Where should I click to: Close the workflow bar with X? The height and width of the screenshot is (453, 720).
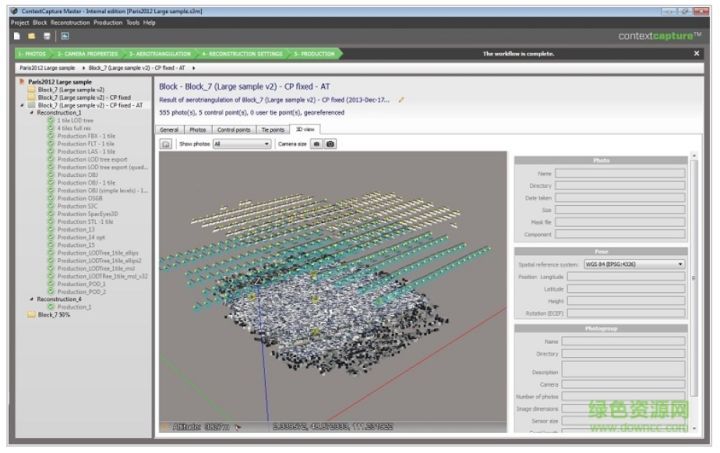696,53
